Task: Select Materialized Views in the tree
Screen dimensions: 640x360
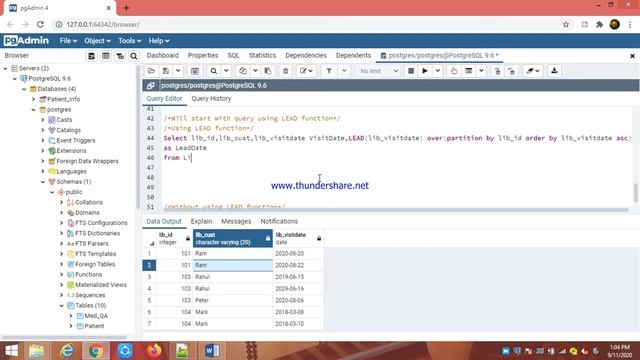Action: pos(100,285)
